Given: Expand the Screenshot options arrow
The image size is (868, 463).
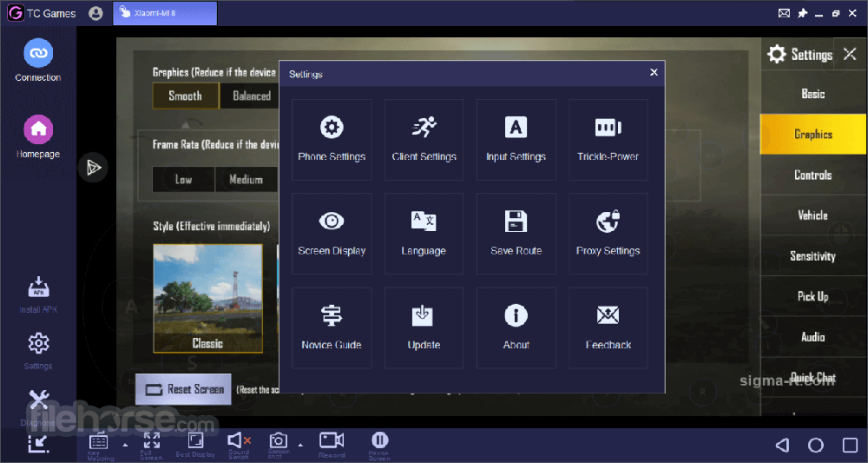Looking at the screenshot, I should click(300, 444).
